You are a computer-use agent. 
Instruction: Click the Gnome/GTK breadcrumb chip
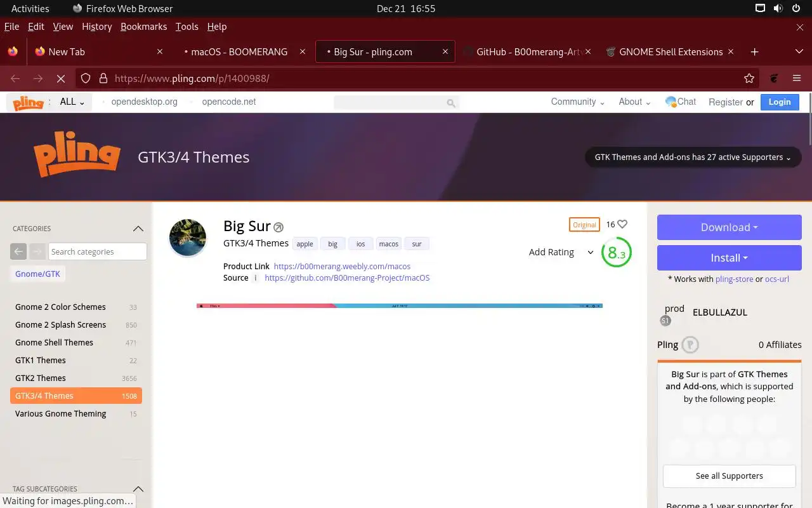[38, 274]
